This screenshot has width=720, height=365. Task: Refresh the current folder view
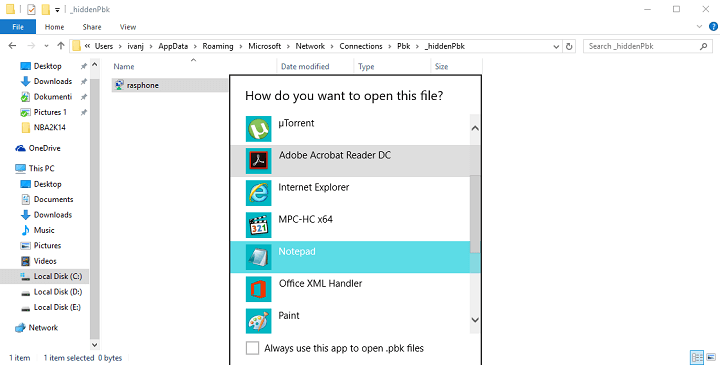point(569,46)
